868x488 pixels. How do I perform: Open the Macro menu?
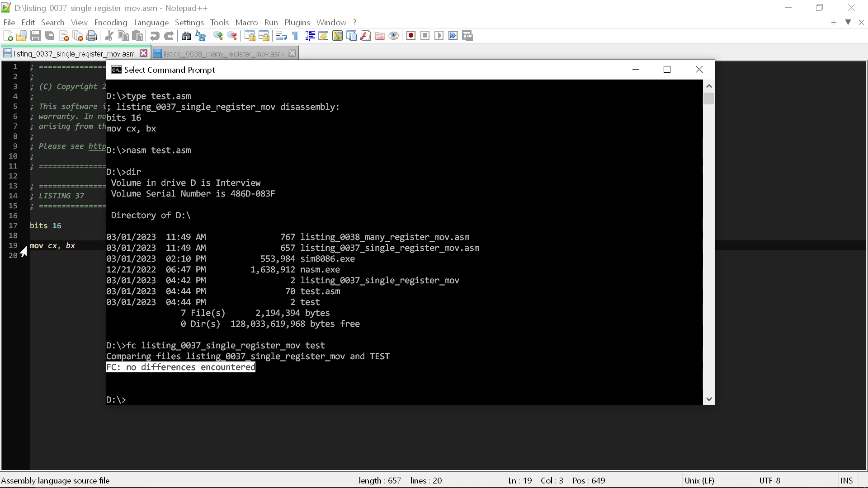(x=246, y=22)
